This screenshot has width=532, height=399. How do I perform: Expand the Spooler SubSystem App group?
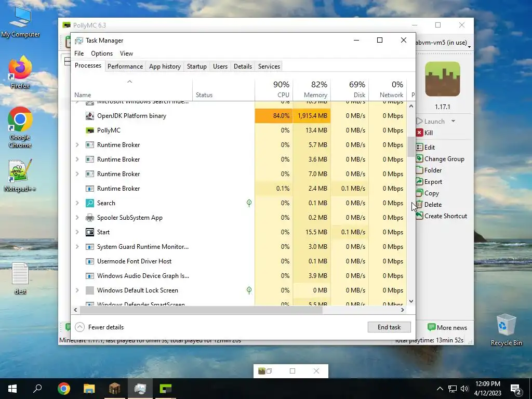pos(77,218)
